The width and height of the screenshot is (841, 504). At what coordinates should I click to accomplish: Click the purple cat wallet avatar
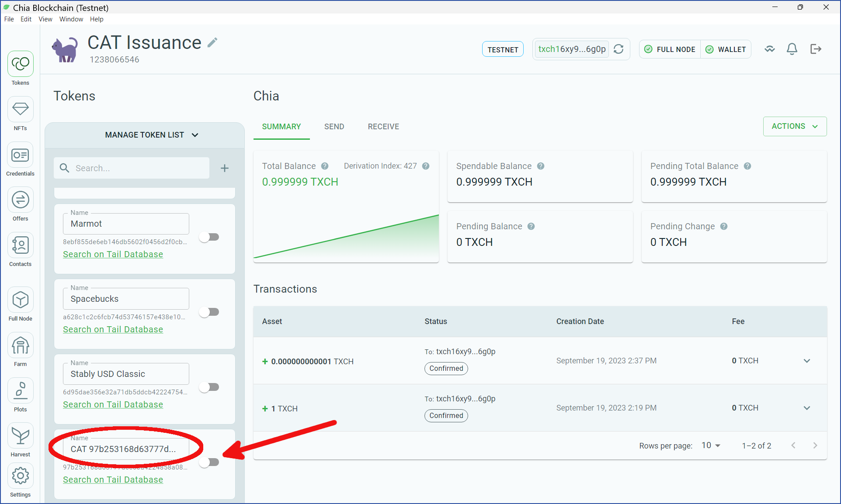click(x=65, y=49)
